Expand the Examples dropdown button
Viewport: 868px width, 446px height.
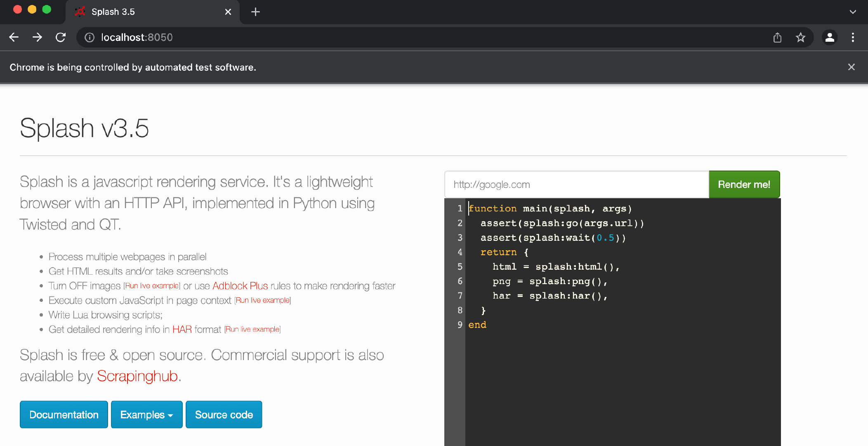[146, 415]
